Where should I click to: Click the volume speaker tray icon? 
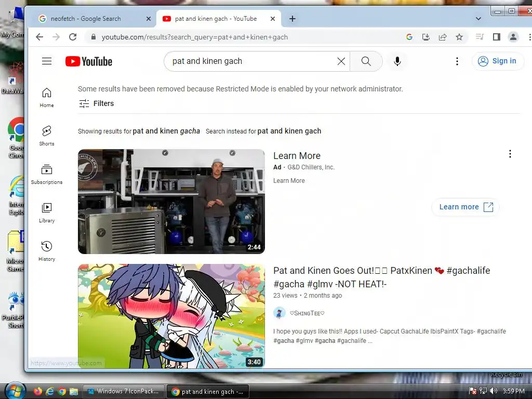click(494, 391)
